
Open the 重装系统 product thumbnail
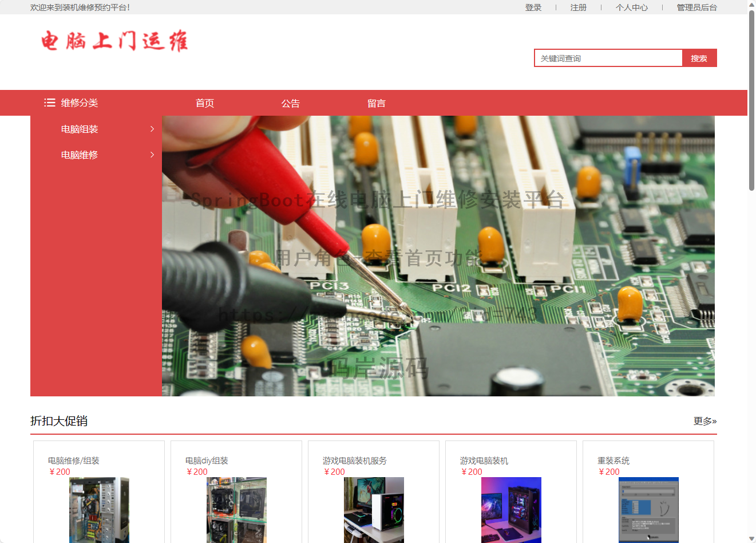coord(648,510)
